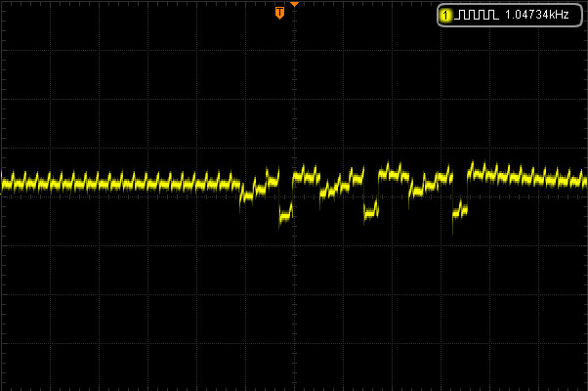Click the graticule's bottom-left corner
The width and height of the screenshot is (588, 391).
tap(2, 388)
